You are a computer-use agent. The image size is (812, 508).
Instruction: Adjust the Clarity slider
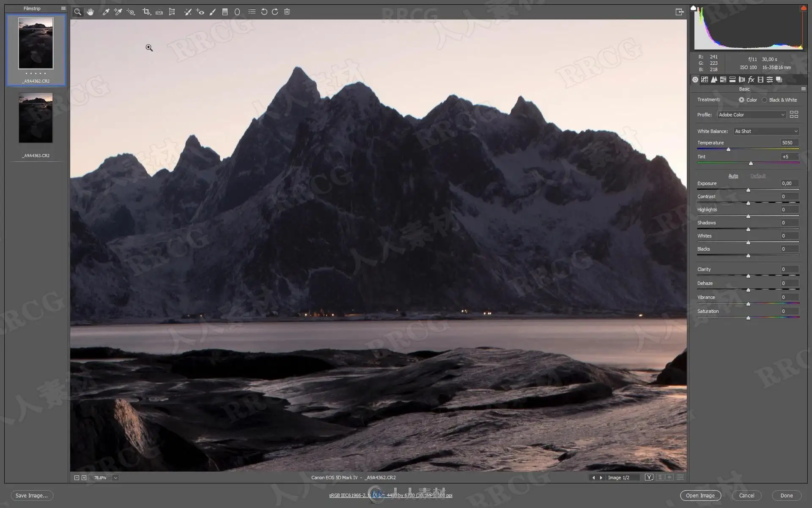[748, 276]
